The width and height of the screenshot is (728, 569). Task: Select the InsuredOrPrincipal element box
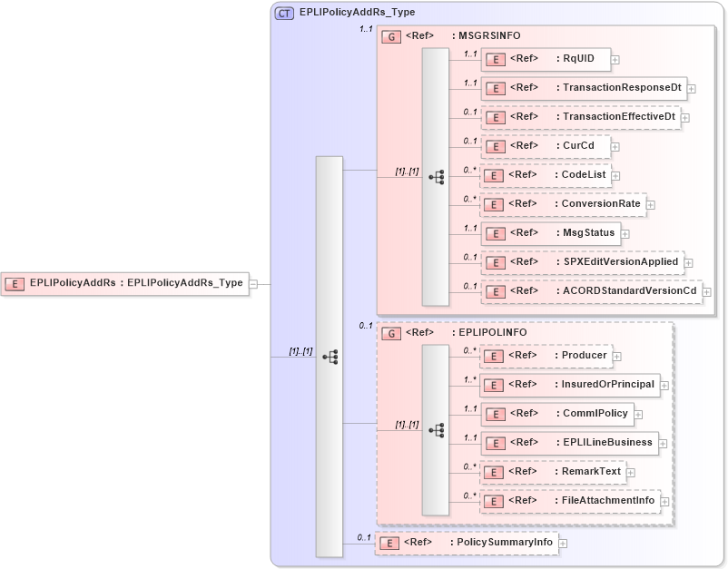pos(572,385)
